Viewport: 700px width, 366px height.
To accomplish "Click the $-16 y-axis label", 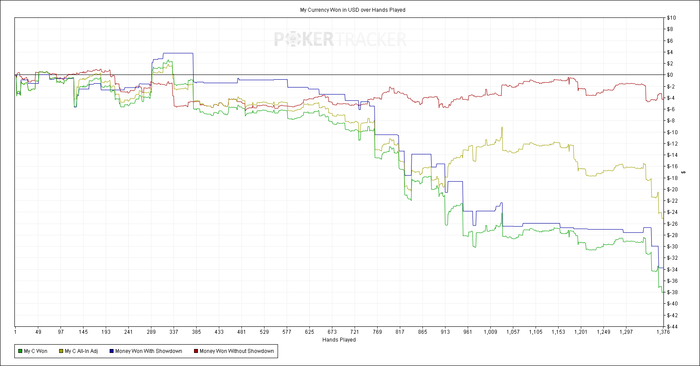I will tap(672, 166).
